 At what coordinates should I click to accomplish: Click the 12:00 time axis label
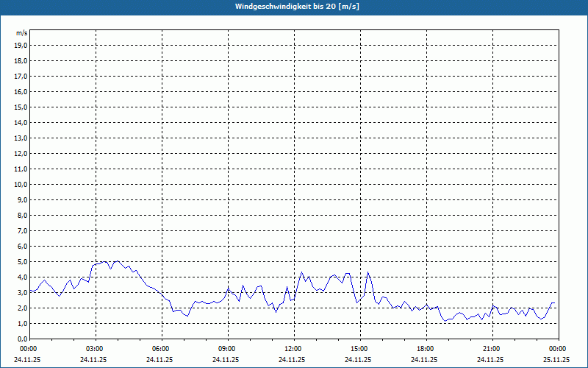click(x=293, y=349)
